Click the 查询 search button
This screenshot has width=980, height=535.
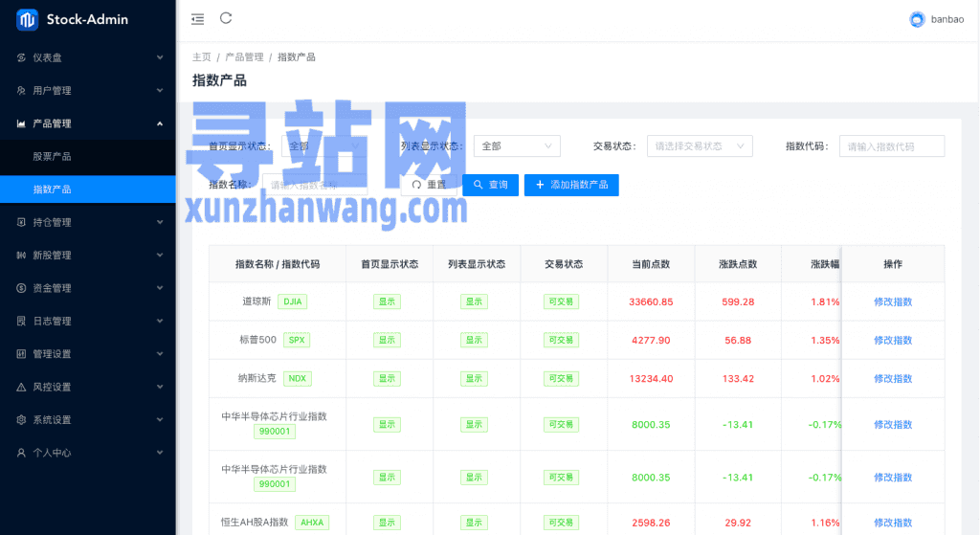tap(491, 185)
